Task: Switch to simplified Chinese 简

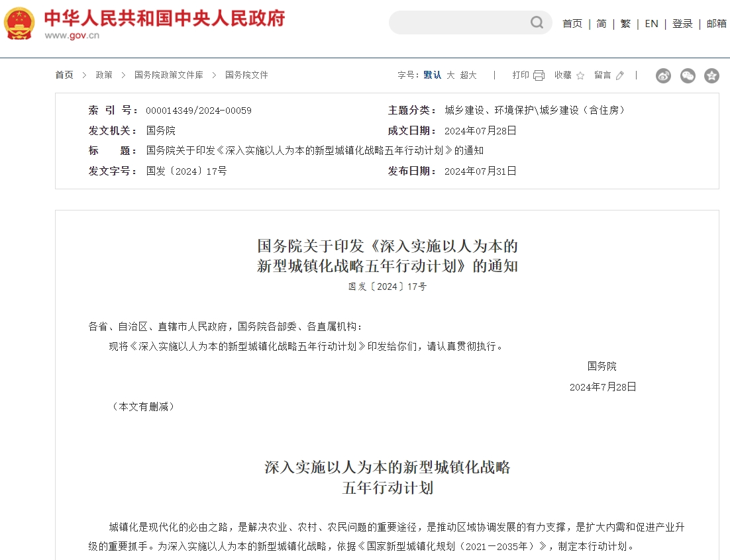Action: coord(601,24)
